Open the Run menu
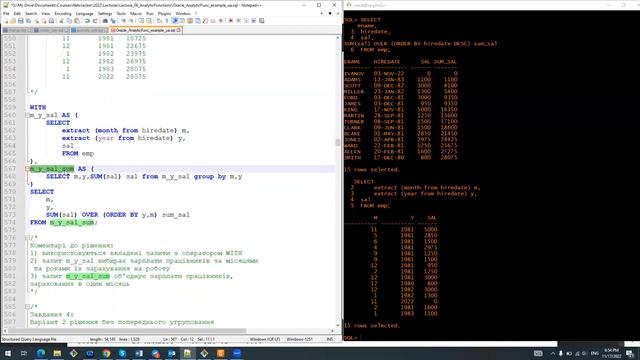The height and width of the screenshot is (360, 640). (x=149, y=13)
